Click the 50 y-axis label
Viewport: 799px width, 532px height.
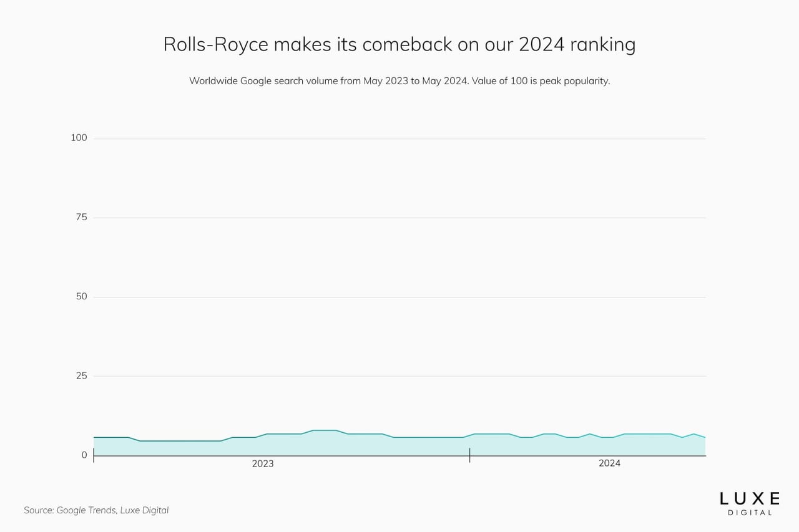82,296
